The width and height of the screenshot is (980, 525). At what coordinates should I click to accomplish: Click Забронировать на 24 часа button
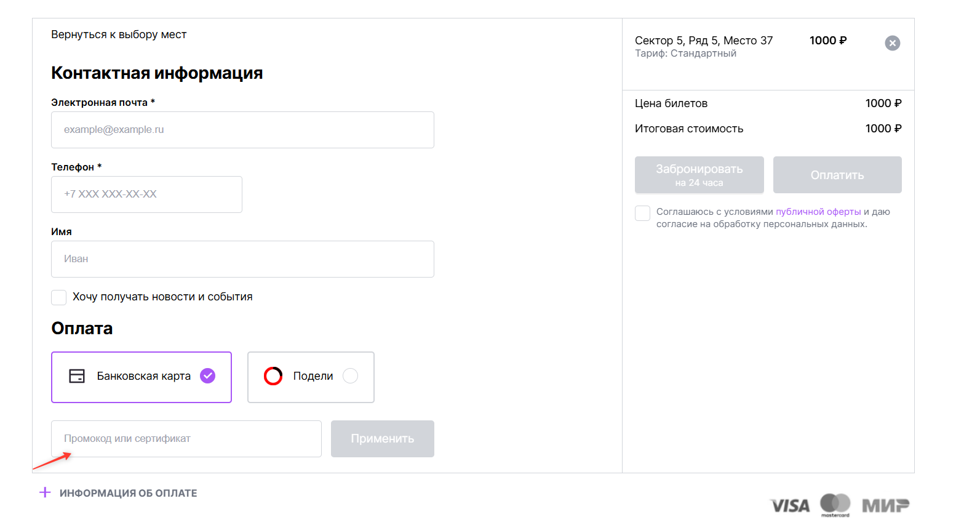pyautogui.click(x=699, y=175)
